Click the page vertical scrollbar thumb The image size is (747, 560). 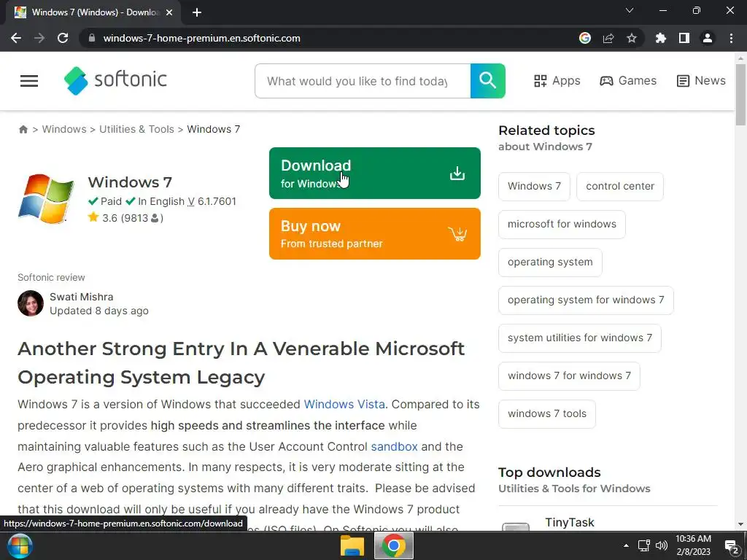pos(741,94)
